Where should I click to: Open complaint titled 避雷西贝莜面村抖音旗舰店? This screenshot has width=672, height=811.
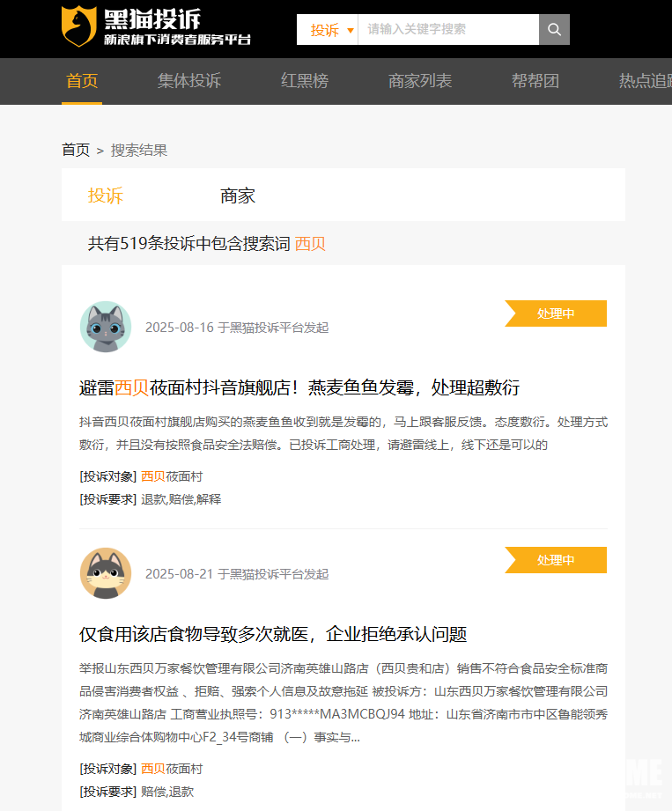(299, 387)
